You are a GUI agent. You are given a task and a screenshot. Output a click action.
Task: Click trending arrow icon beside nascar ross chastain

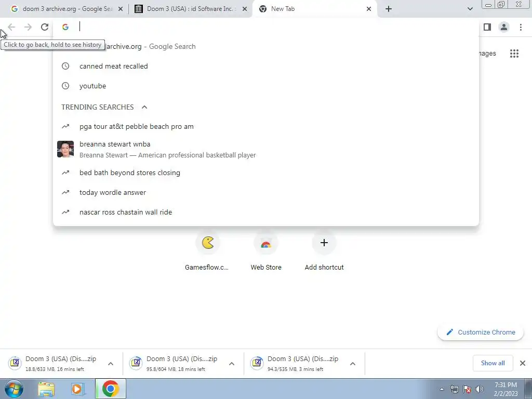(65, 212)
